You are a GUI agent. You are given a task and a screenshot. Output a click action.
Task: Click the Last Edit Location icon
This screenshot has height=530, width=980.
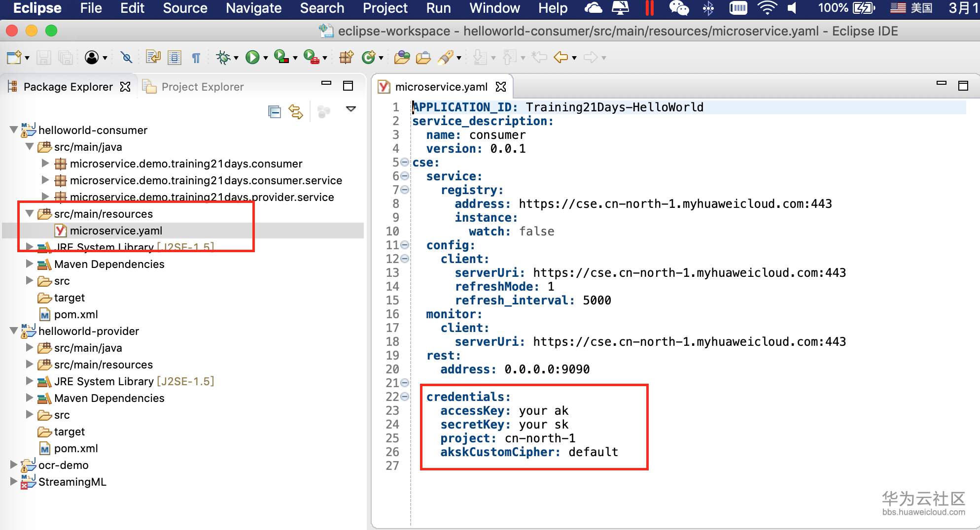539,58
